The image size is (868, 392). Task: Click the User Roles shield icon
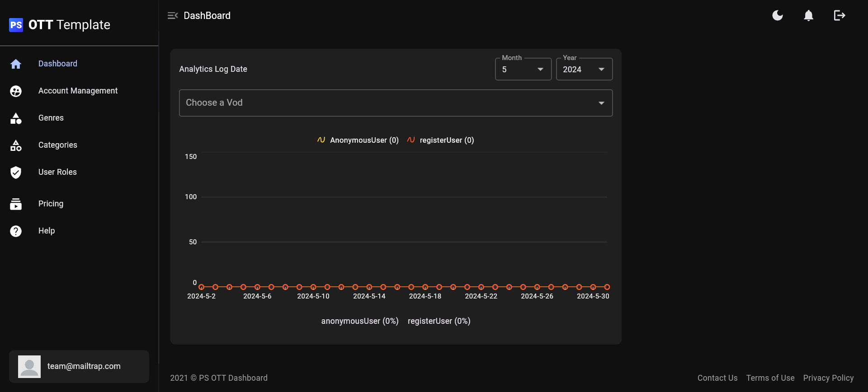(x=16, y=173)
